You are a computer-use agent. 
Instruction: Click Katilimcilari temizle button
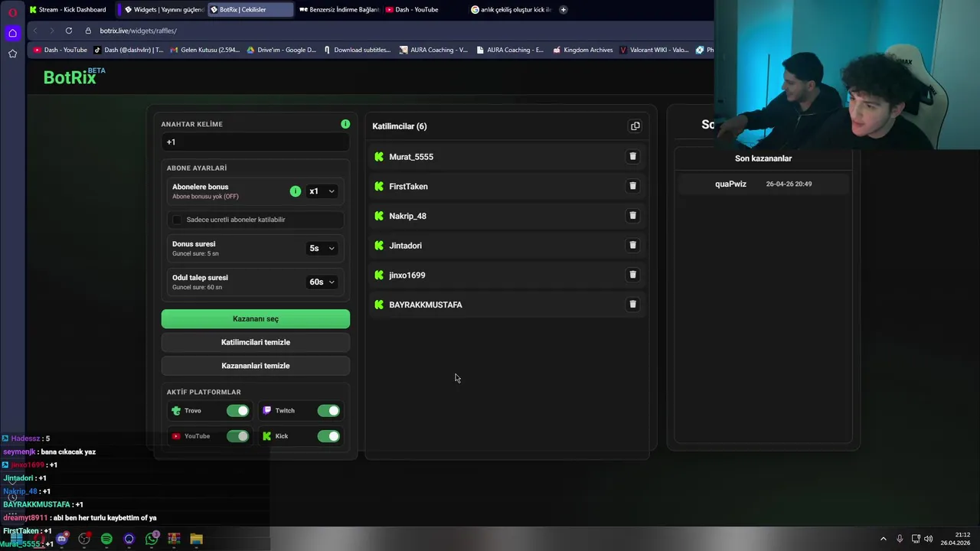tap(256, 342)
